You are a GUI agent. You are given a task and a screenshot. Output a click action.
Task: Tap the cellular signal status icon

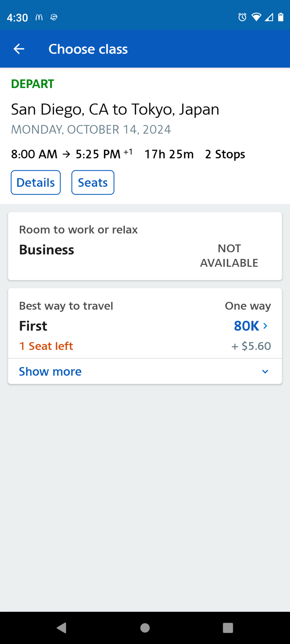click(269, 17)
